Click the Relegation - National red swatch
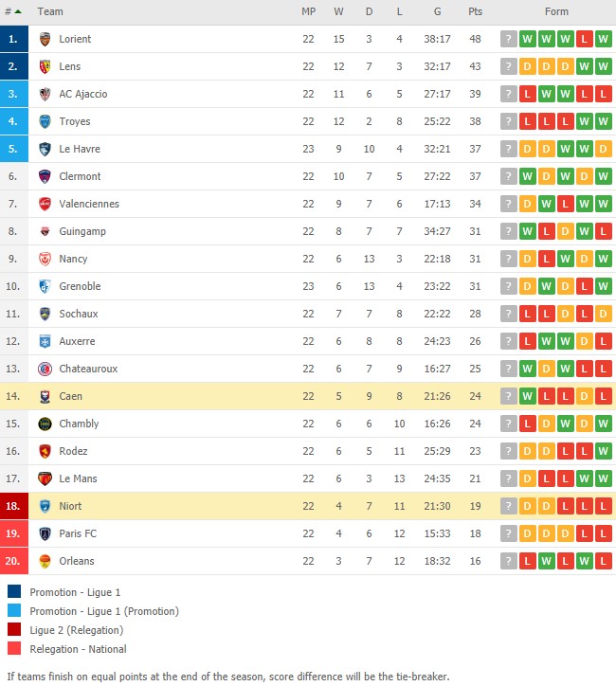This screenshot has width=616, height=686. (x=14, y=648)
